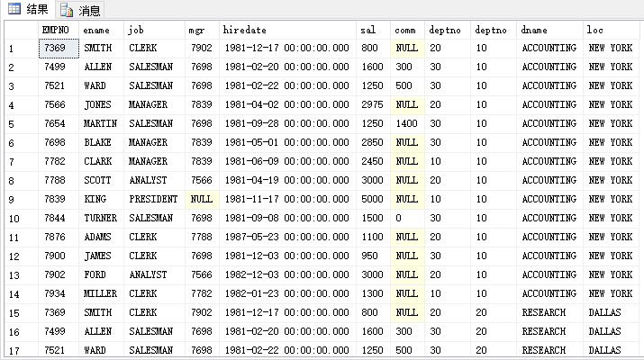
Task: Select the second deptno column header
Action: coord(494,30)
